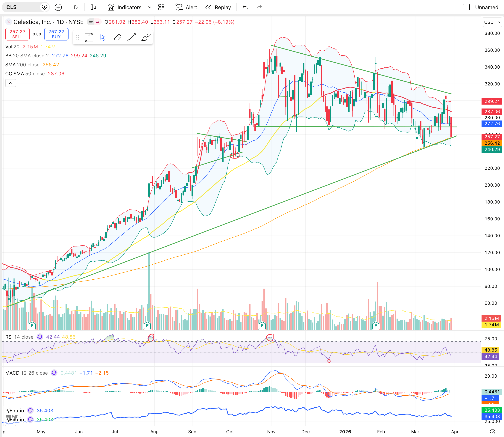Click the August earnings E marker

[147, 325]
